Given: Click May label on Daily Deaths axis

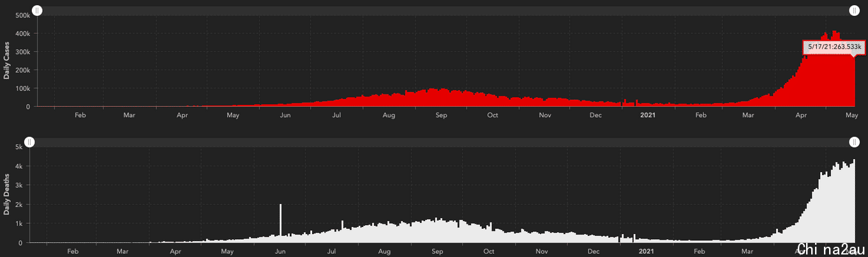Looking at the screenshot, I should point(227,252).
